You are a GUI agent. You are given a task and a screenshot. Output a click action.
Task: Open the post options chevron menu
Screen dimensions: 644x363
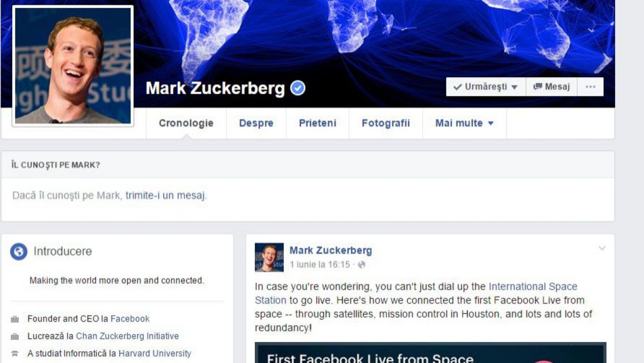point(602,248)
